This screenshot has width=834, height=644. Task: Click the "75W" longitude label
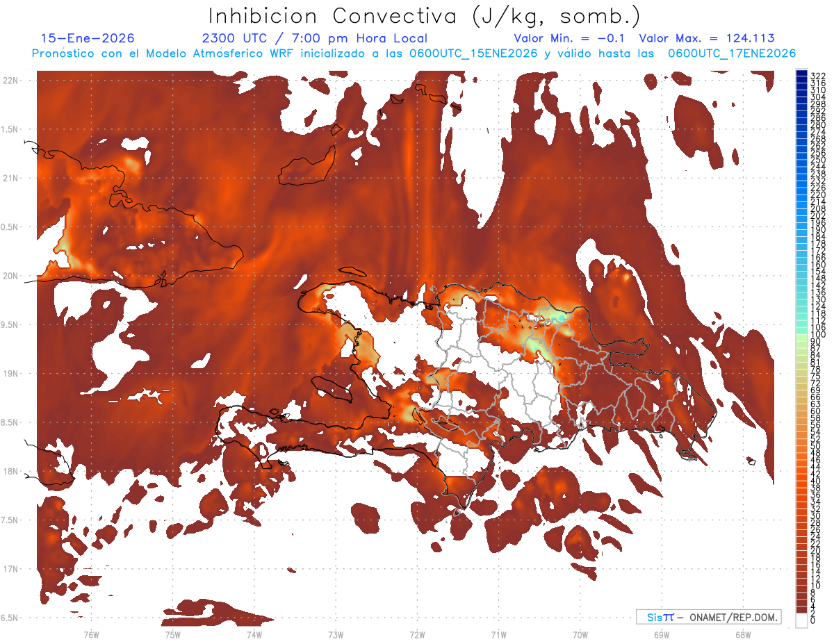point(172,634)
